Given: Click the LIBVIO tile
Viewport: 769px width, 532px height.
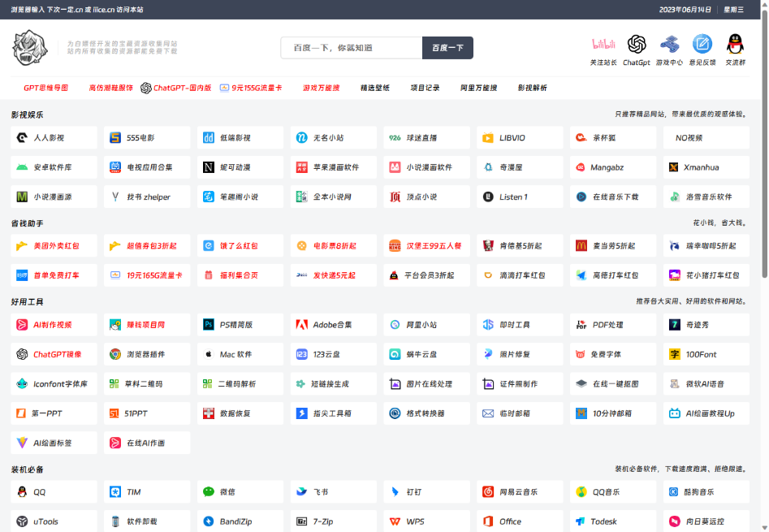Looking at the screenshot, I should tap(520, 138).
